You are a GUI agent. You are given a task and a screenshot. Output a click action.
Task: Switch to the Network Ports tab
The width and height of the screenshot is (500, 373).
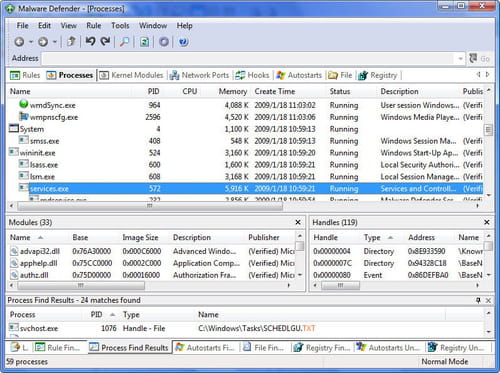tap(199, 75)
